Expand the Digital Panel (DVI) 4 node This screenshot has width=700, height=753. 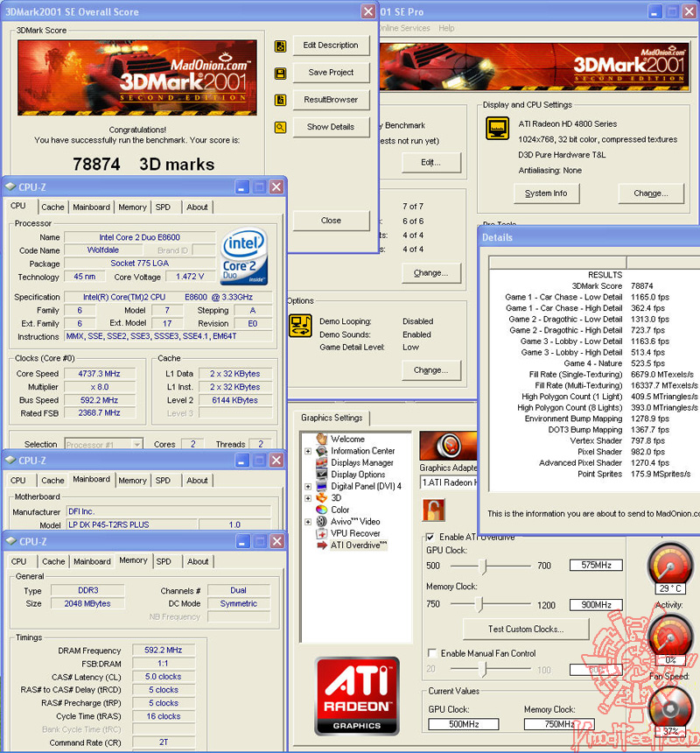coord(308,487)
